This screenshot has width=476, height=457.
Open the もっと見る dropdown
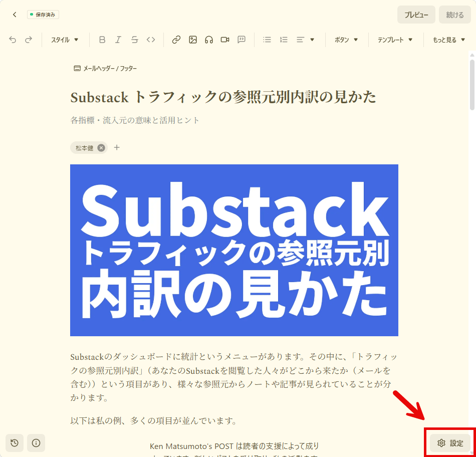pos(448,40)
